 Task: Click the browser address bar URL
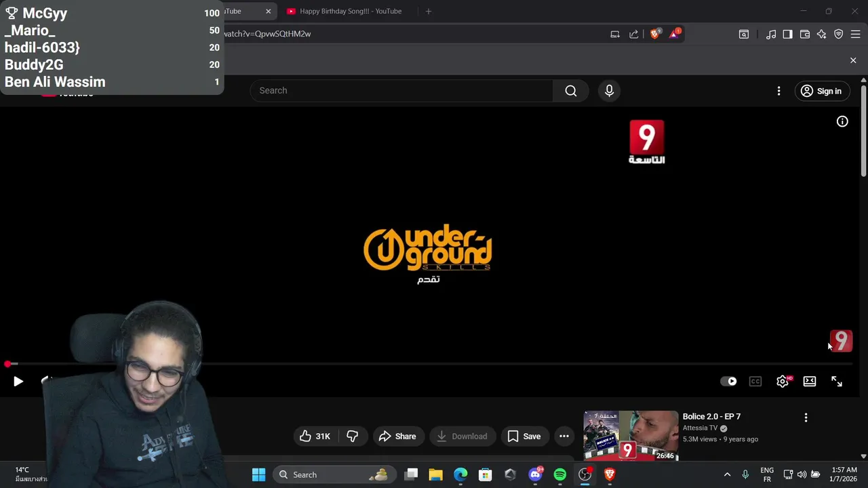click(x=267, y=34)
